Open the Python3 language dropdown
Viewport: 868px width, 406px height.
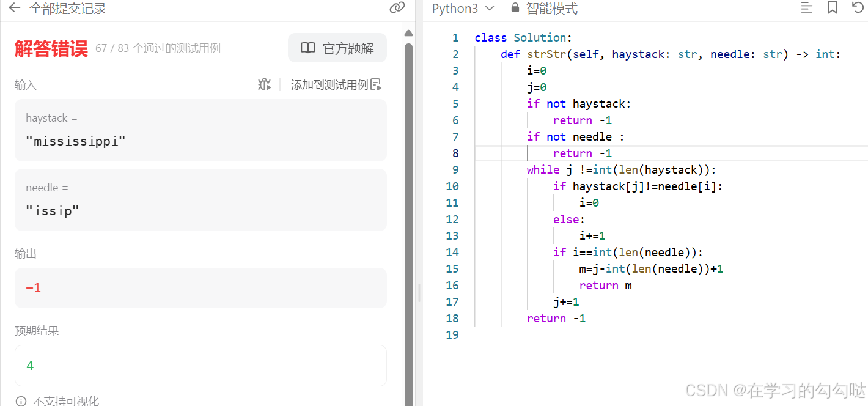pyautogui.click(x=463, y=8)
